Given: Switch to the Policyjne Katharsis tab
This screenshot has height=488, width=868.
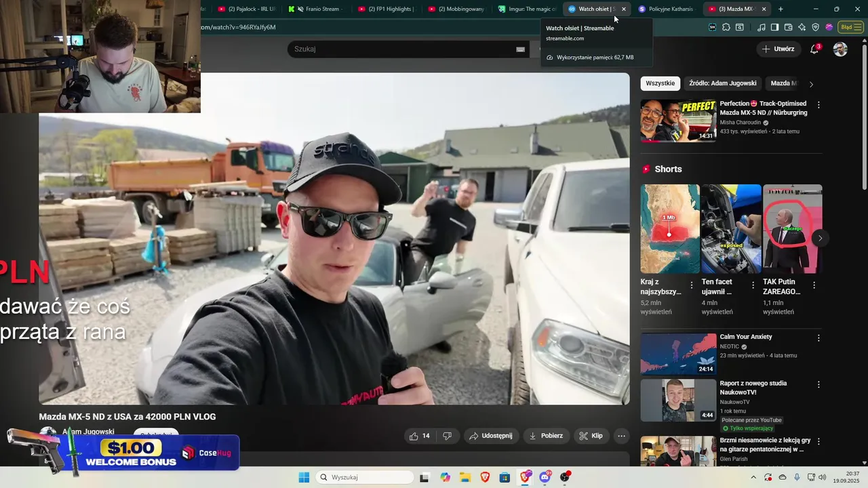Looking at the screenshot, I should tap(667, 9).
